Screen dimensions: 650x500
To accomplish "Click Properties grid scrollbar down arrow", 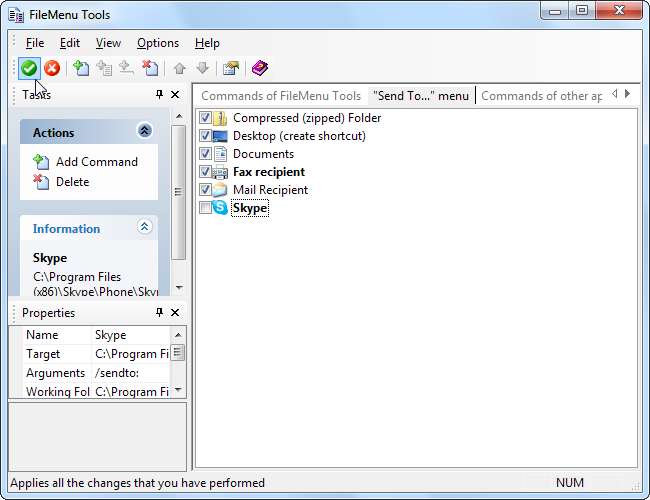I will click(178, 389).
